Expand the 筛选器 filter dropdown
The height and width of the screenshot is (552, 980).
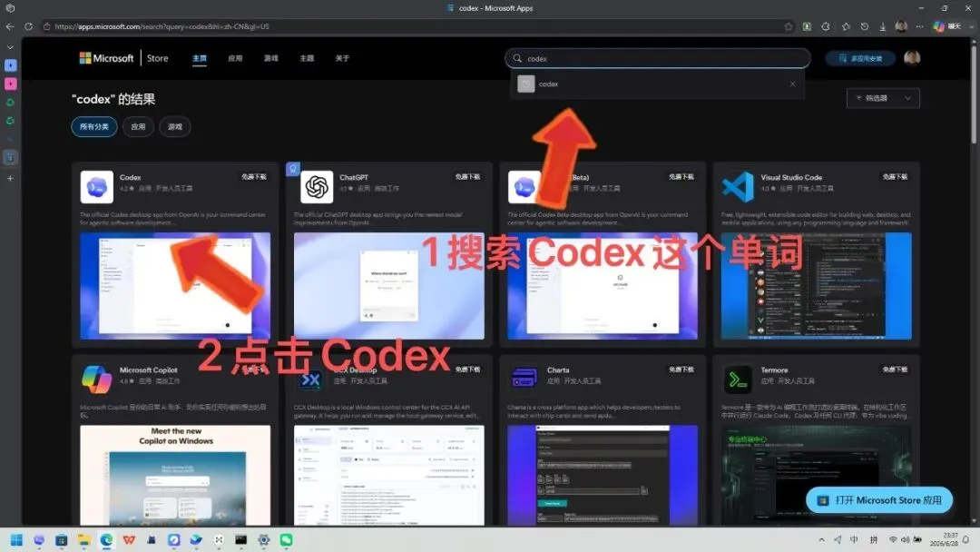883,98
